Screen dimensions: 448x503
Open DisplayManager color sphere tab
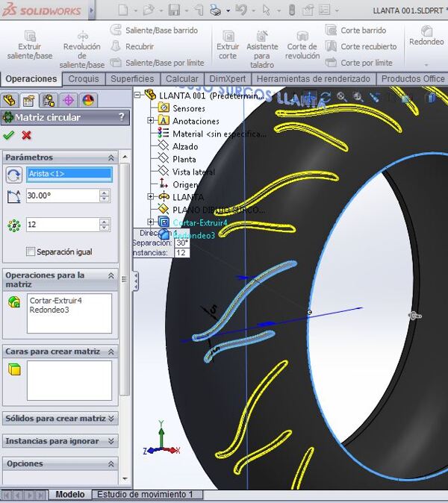[88, 101]
